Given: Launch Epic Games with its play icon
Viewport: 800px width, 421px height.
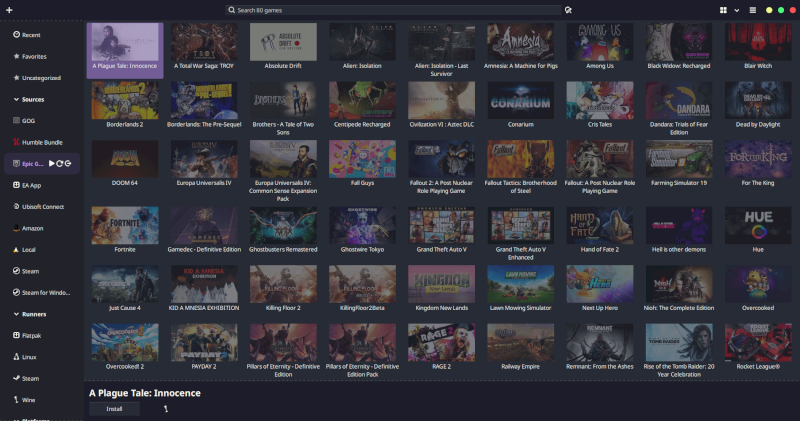Looking at the screenshot, I should click(52, 164).
